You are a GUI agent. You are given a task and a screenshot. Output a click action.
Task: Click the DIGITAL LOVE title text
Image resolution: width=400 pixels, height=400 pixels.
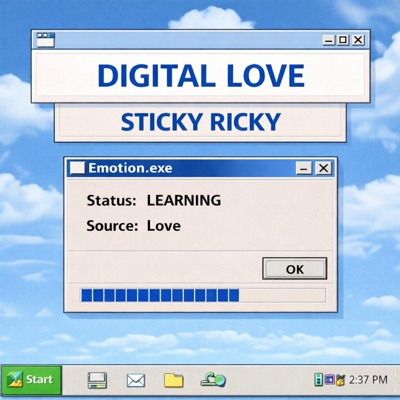201,76
